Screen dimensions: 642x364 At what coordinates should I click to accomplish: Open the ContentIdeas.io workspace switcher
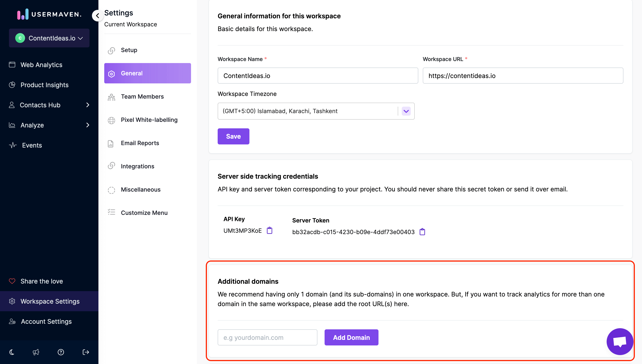(x=49, y=38)
